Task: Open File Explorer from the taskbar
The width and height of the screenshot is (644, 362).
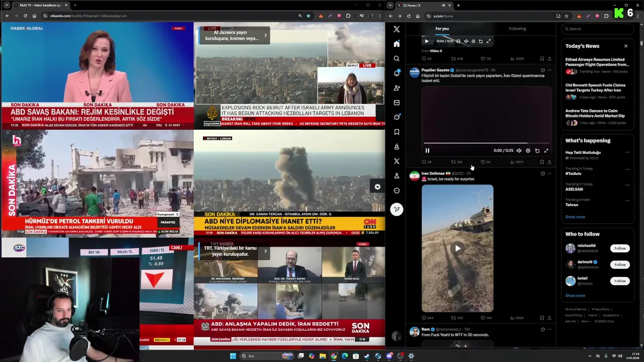Action: pos(323,356)
